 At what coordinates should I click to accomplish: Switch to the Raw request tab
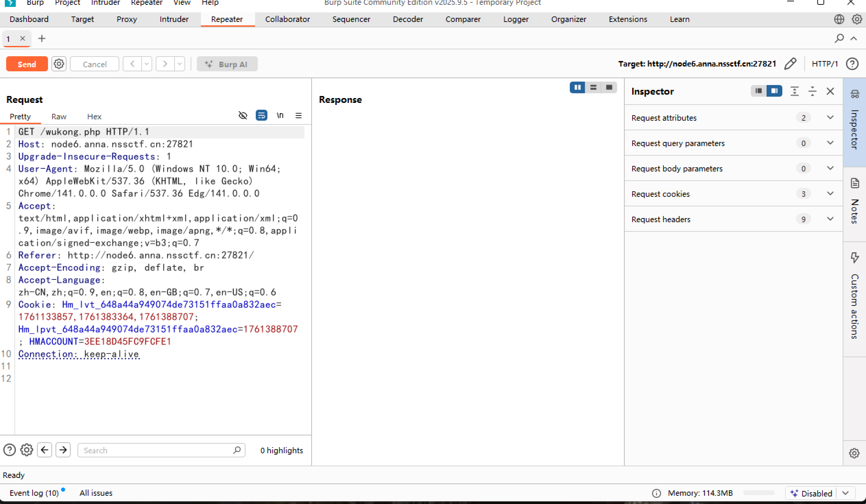[x=59, y=117]
